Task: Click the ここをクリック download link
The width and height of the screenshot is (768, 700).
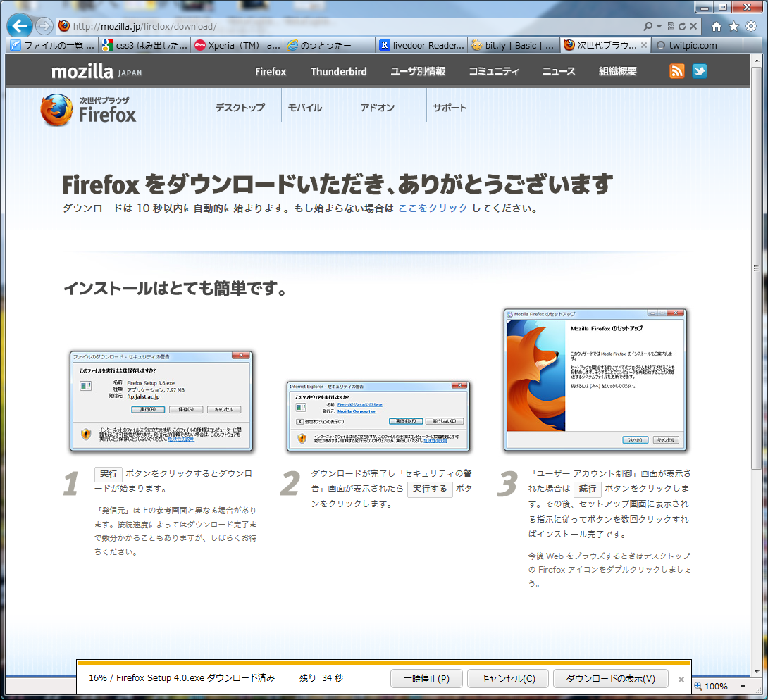Action: point(433,208)
